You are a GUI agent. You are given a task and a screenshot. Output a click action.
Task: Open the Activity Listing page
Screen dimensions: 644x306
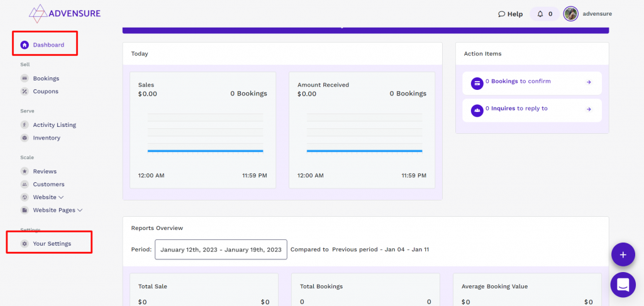(x=54, y=125)
